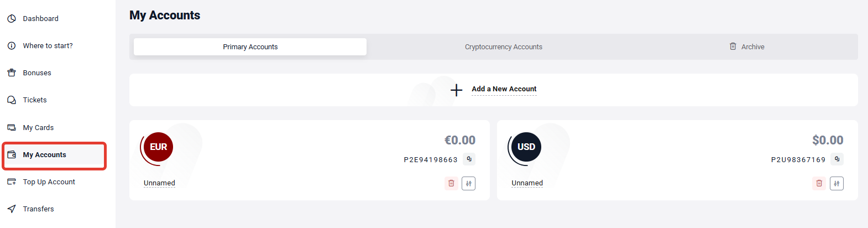Switch to the Archive tab

747,47
